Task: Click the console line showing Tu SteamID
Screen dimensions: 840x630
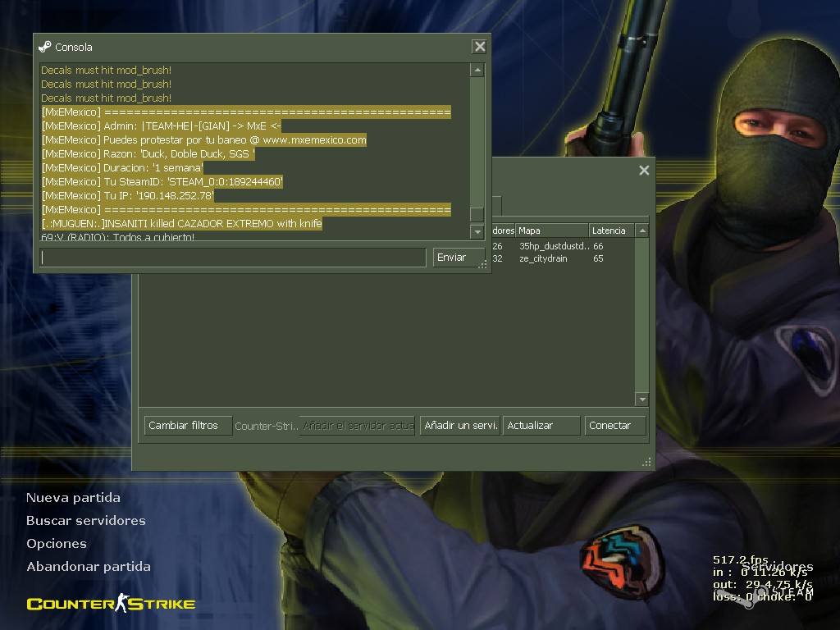Action: [x=162, y=181]
